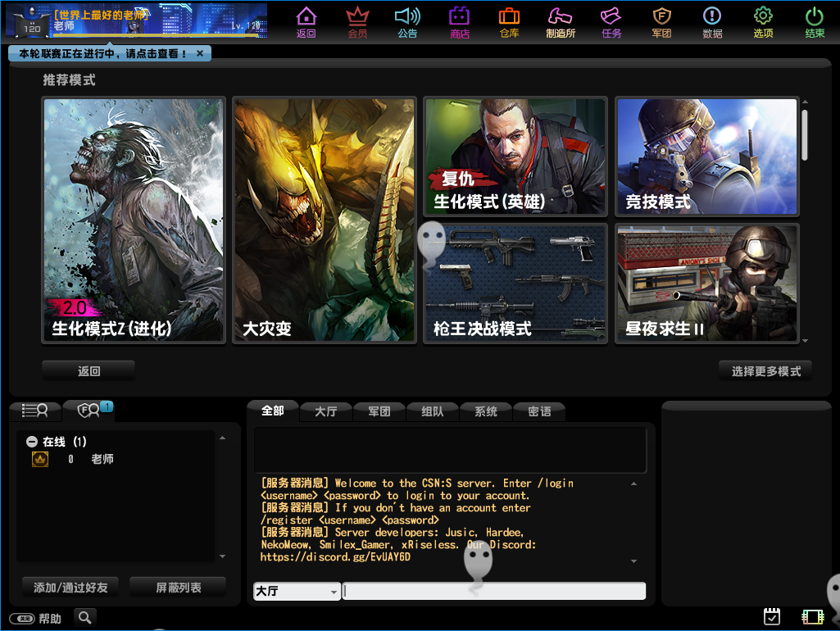Select the 竞技模式 mode card
The image size is (840, 631).
707,157
